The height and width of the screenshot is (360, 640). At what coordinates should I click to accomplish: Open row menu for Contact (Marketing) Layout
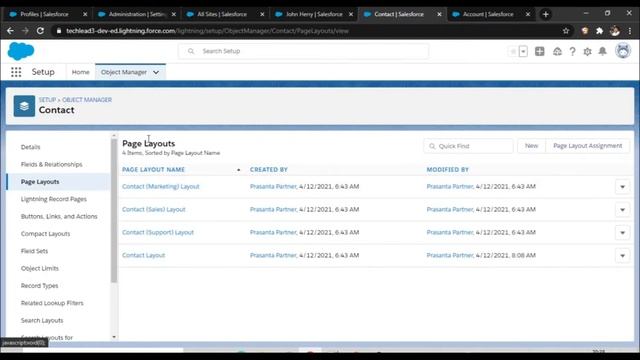[622, 187]
